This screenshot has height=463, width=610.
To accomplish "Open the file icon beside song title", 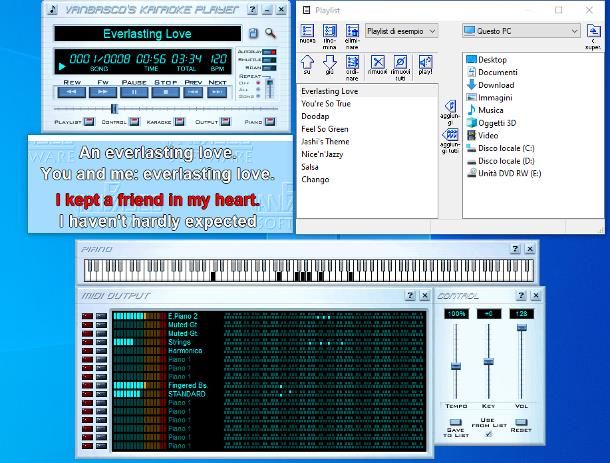I will [x=253, y=33].
